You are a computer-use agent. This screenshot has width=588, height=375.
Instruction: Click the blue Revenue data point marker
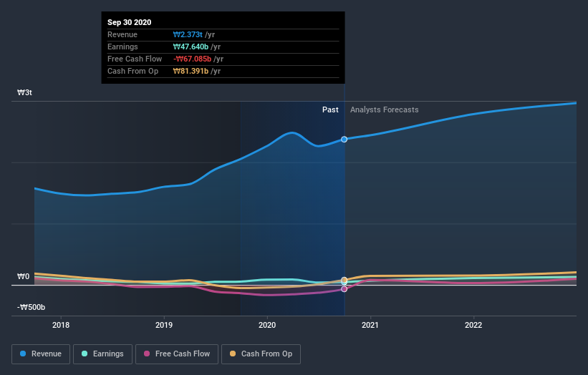(x=344, y=140)
